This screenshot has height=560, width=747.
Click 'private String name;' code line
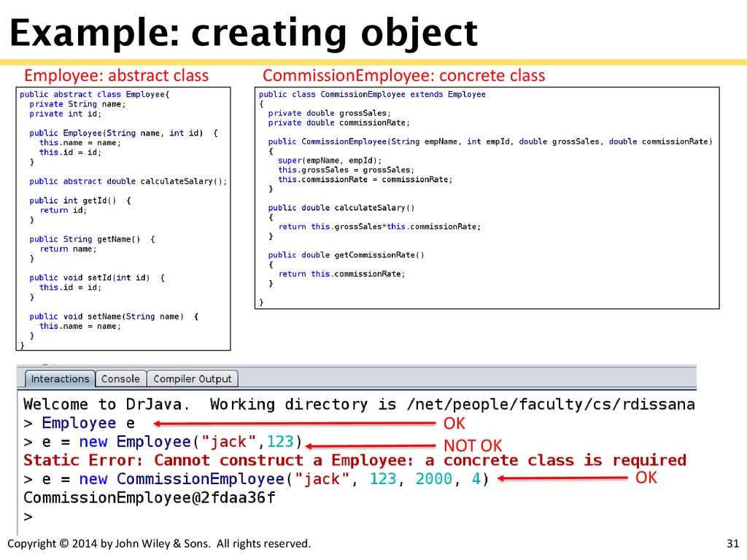[x=77, y=104]
